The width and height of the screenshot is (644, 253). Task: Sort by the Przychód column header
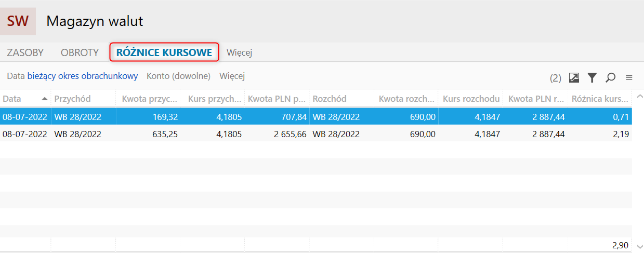pyautogui.click(x=83, y=99)
